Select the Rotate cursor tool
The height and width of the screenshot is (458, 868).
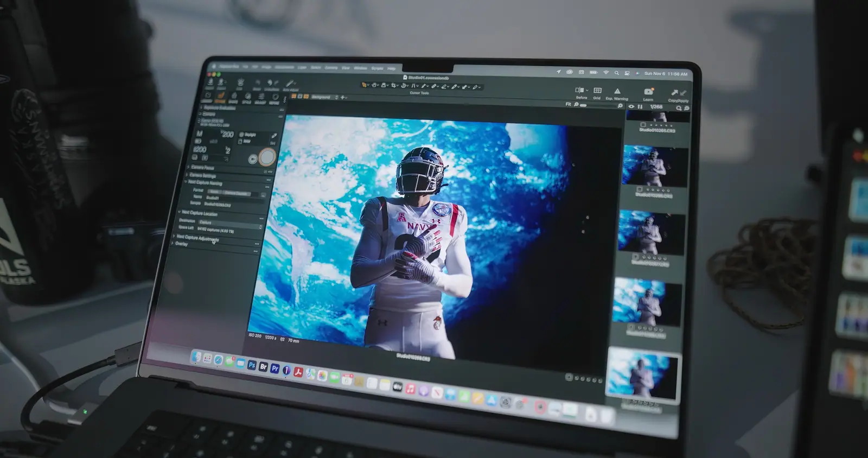(404, 86)
